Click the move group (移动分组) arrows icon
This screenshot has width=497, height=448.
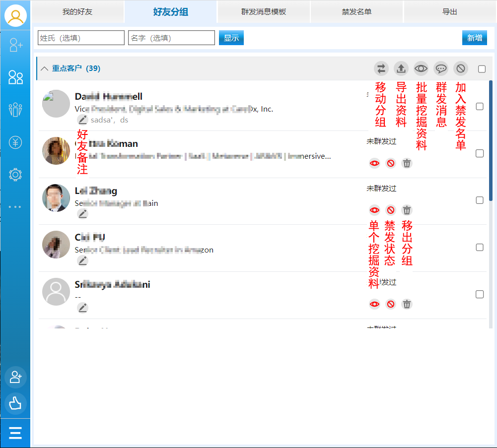pyautogui.click(x=381, y=68)
